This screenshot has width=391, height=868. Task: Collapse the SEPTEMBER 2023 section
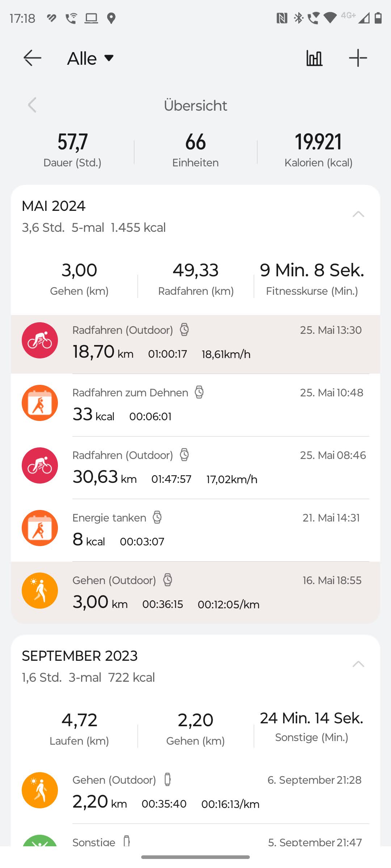click(358, 664)
